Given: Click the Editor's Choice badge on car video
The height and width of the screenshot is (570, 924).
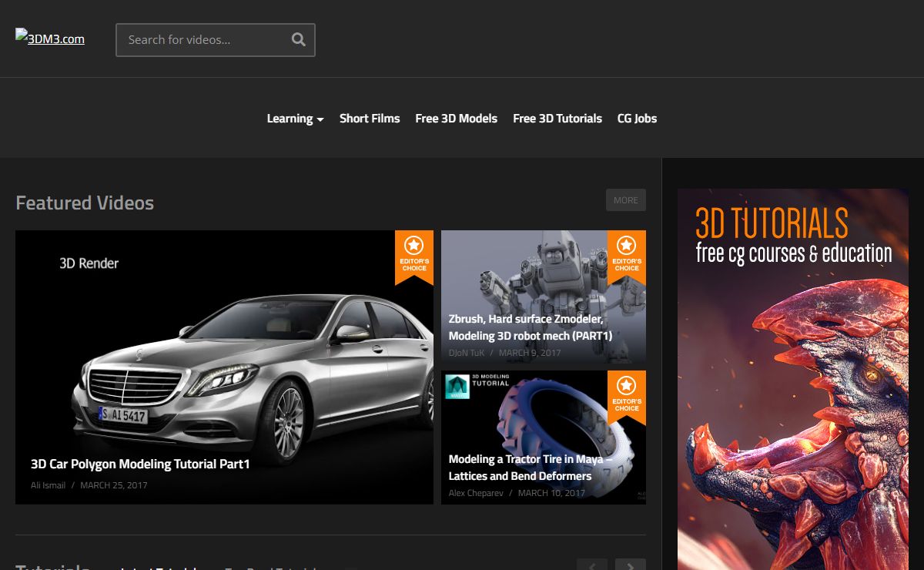Looking at the screenshot, I should point(414,256).
